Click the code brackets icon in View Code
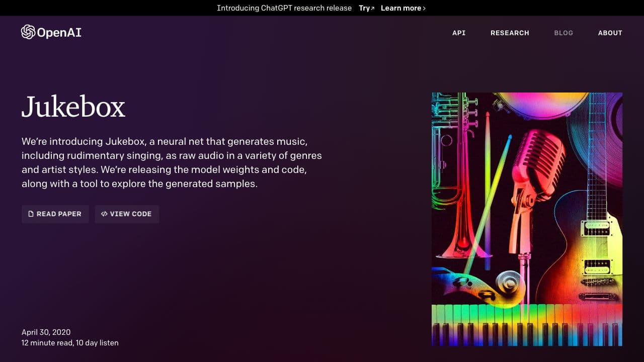Screen dimensions: 644x362 (x=104, y=214)
